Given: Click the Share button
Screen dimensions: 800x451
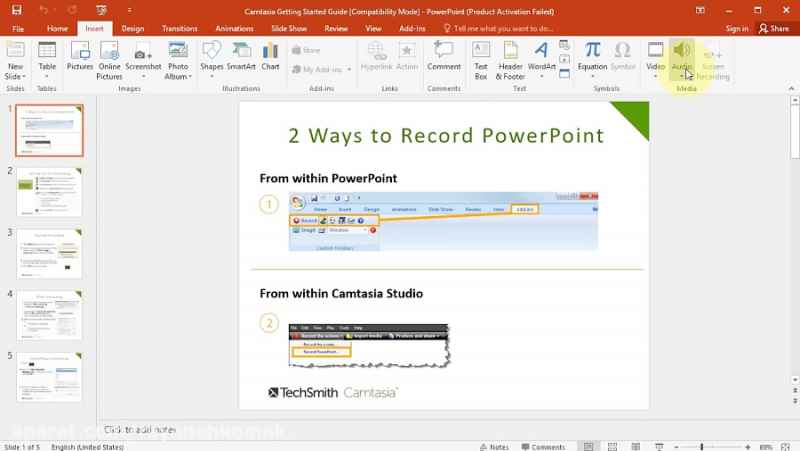Looking at the screenshot, I should click(x=774, y=29).
